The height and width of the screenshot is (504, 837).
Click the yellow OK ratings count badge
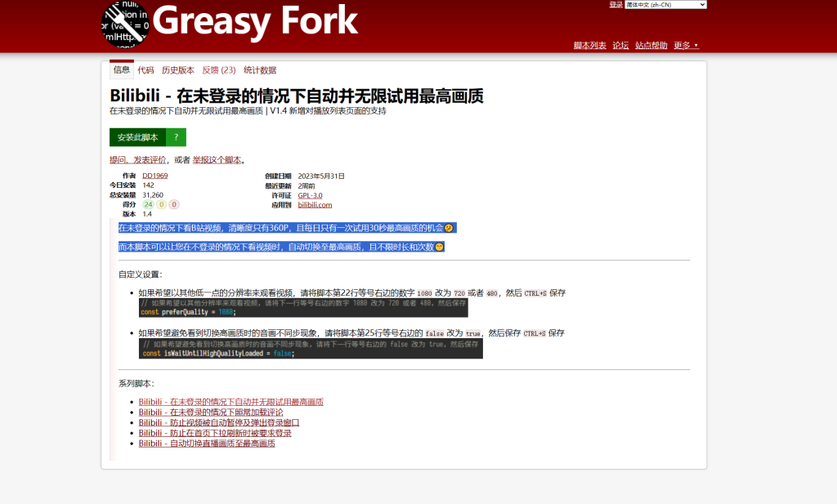point(161,204)
